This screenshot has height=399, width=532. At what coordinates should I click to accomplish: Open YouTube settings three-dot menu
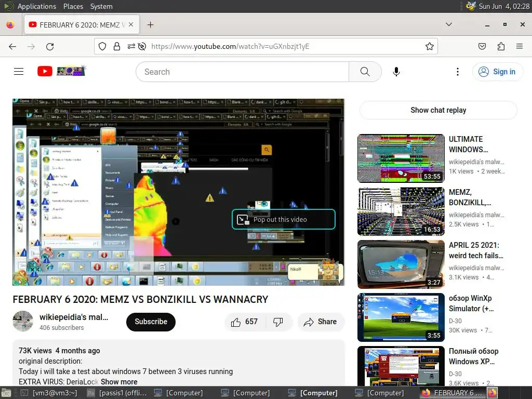[458, 72]
